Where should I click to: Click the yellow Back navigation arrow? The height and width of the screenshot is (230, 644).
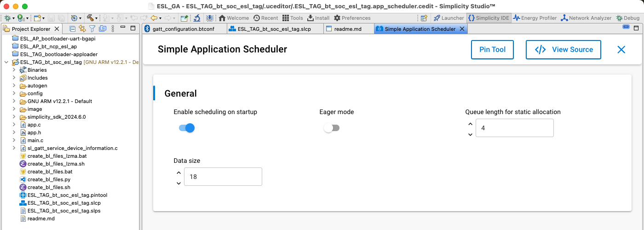click(154, 18)
